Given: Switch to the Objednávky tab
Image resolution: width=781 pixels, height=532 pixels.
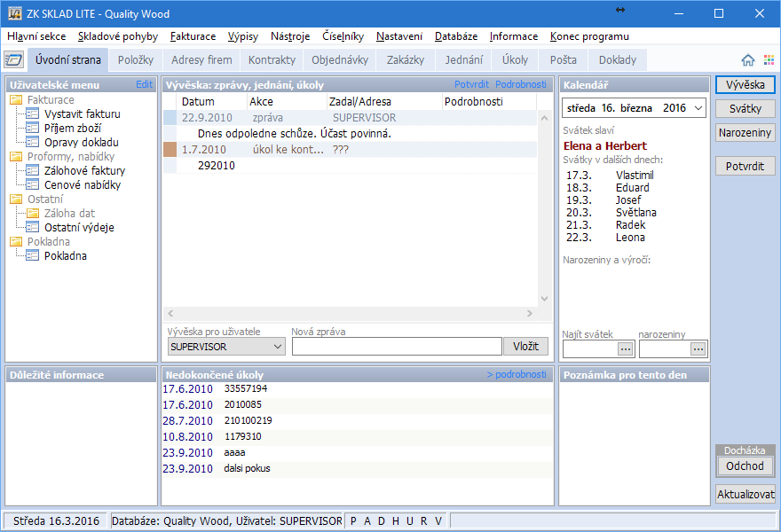Looking at the screenshot, I should (x=340, y=59).
